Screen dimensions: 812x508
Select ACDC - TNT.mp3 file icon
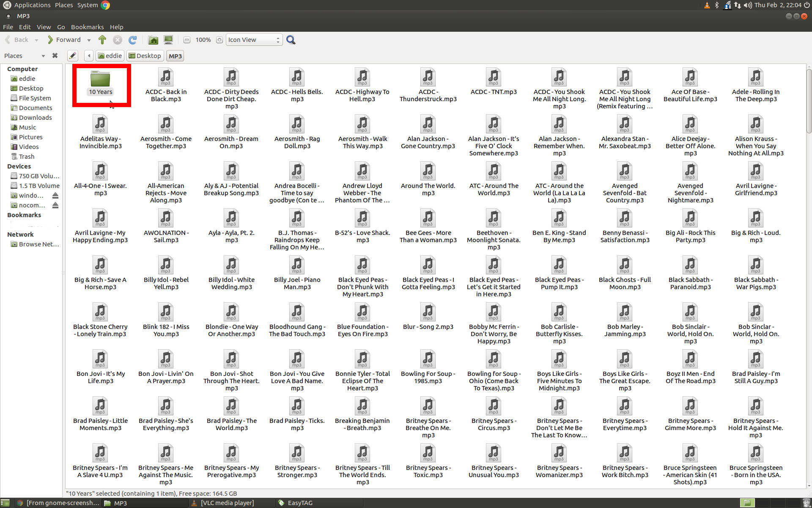(494, 82)
